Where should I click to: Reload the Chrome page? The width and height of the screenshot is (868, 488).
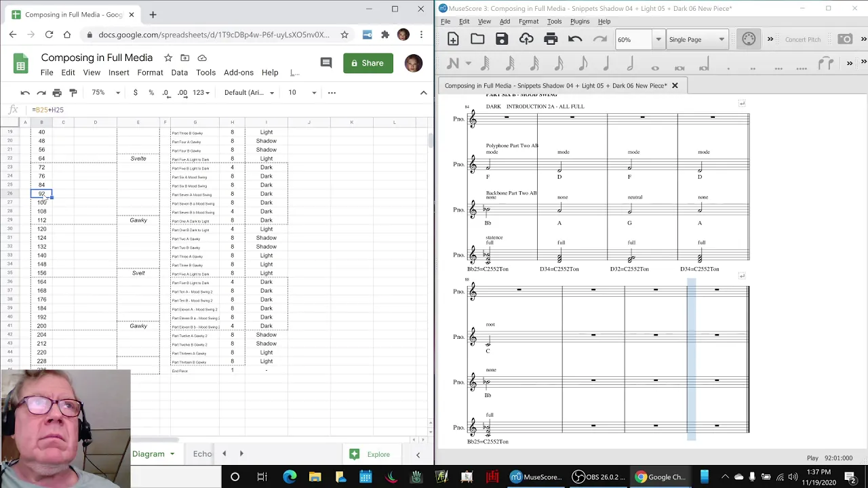pos(49,35)
